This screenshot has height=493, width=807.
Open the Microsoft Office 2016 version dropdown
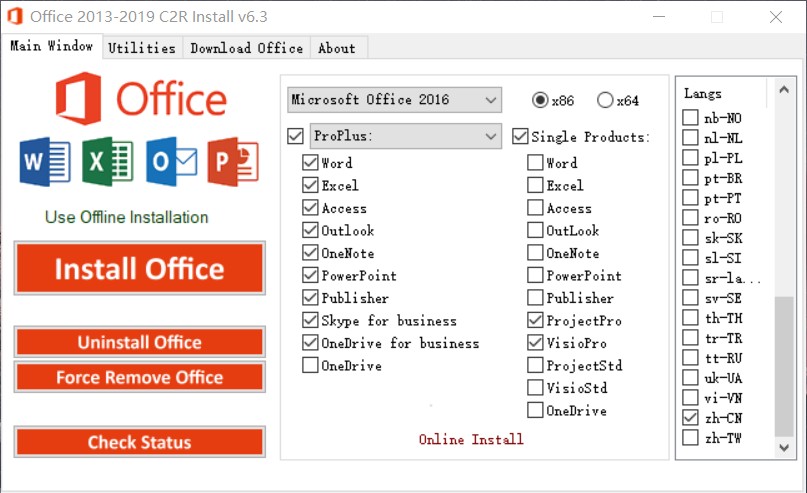394,99
